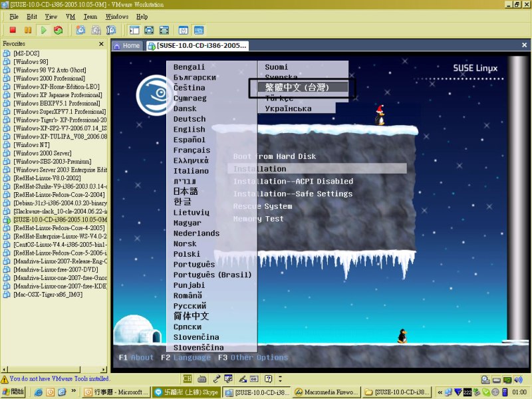This screenshot has height=399, width=532.
Task: Pick Français in the language list
Action: coord(192,150)
